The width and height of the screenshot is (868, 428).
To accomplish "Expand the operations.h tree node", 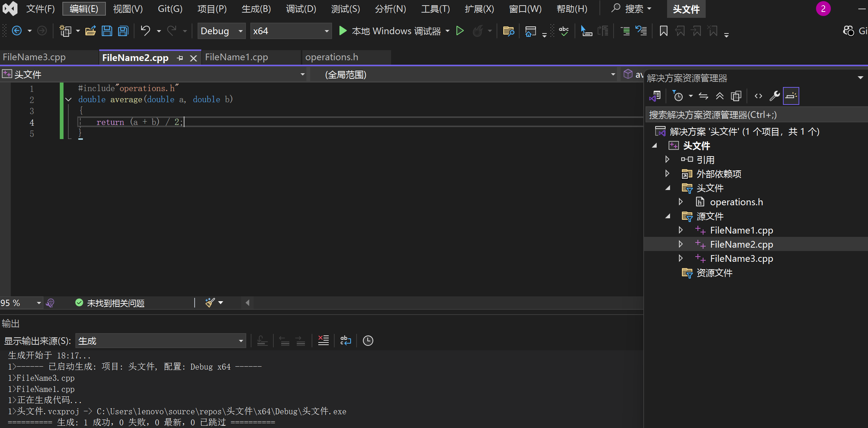I will point(681,202).
